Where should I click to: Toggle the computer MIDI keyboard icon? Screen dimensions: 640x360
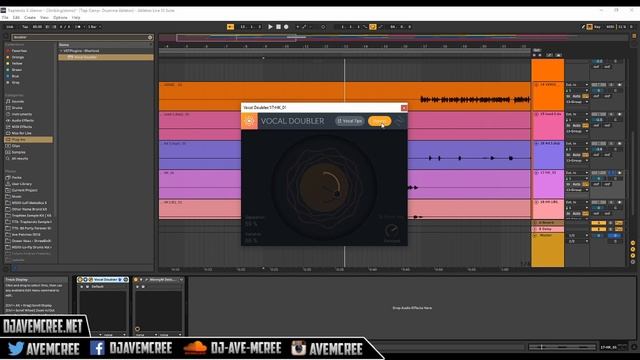pos(589,27)
